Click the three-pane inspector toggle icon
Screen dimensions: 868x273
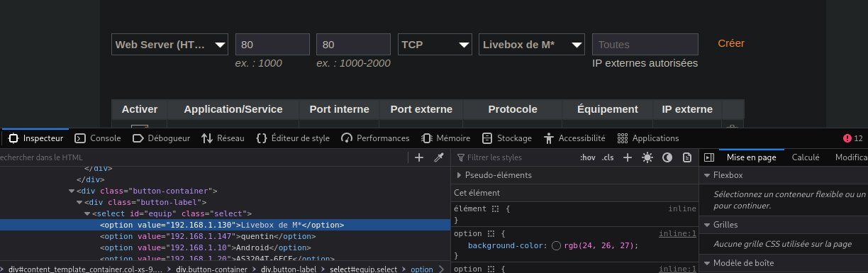tap(708, 157)
